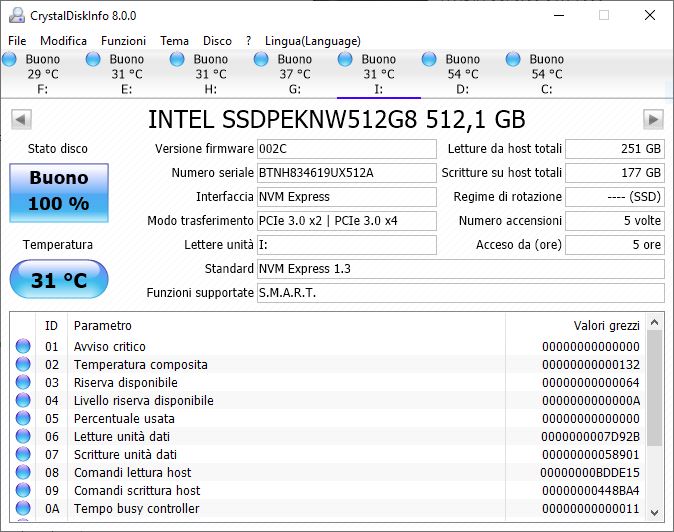Minimize the CrystalDiskInfo window

click(559, 15)
